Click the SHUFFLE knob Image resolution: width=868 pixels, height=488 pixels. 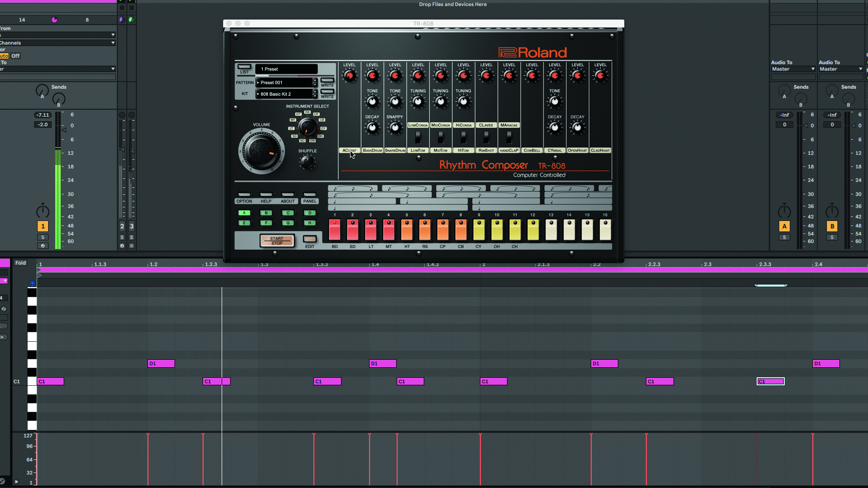[307, 162]
